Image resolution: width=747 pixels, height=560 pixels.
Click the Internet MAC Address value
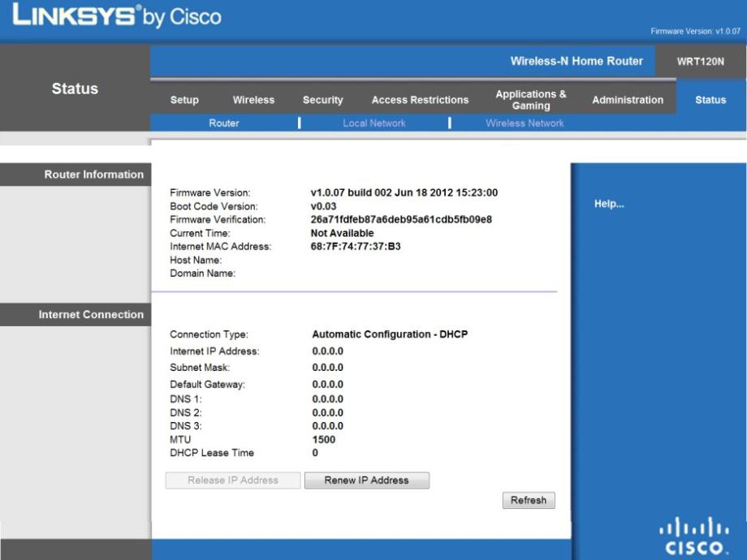[356, 247]
